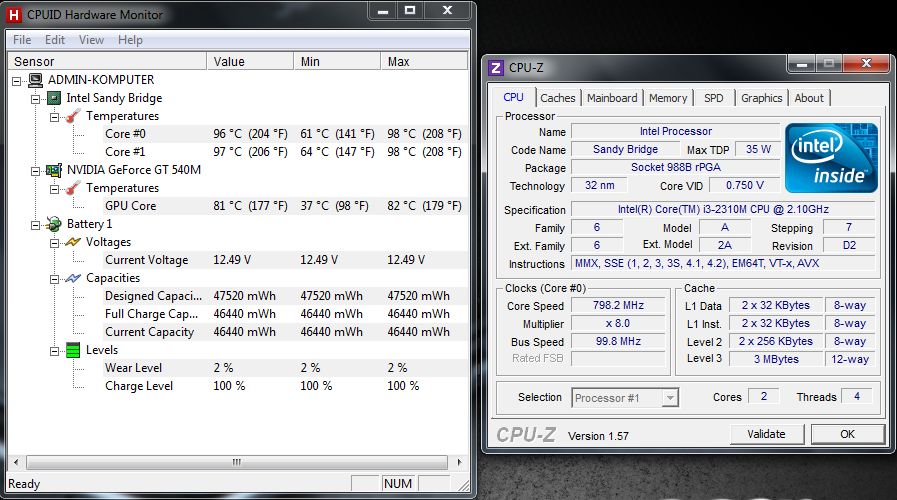Viewport: 897px width, 500px height.
Task: Collapse the Intel Sandy Bridge node
Action: 35,99
